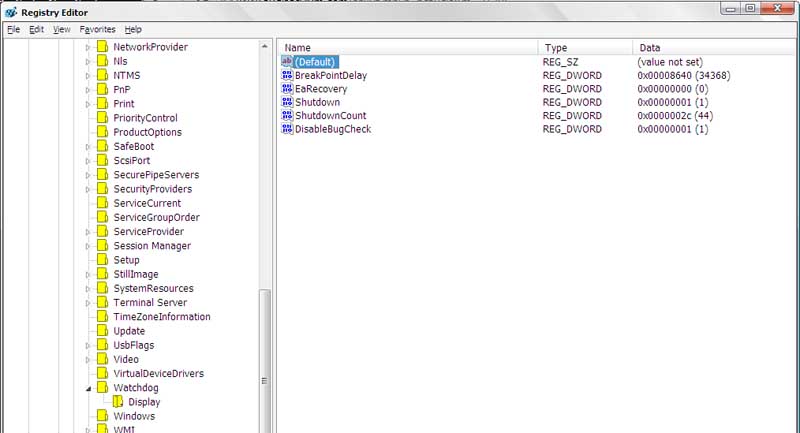Image resolution: width=800 pixels, height=433 pixels.
Task: Open the Favorites menu
Action: pyautogui.click(x=97, y=30)
